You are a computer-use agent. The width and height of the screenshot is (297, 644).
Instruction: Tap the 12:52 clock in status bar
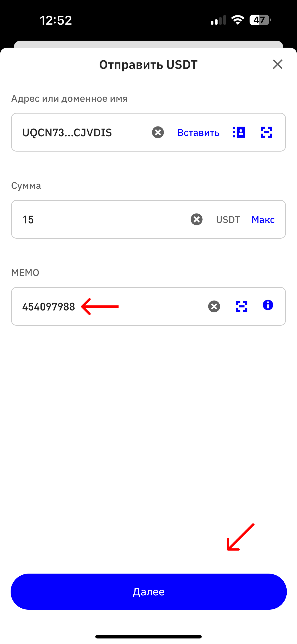[x=56, y=20]
